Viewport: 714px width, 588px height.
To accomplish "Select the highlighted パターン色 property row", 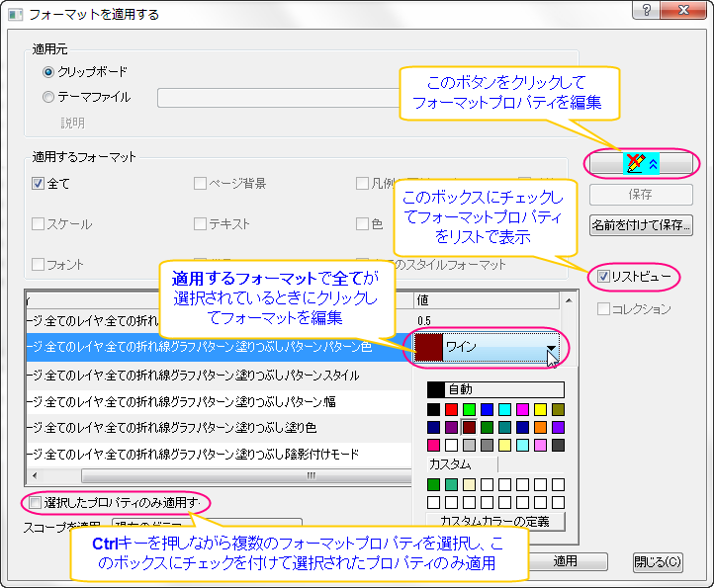I will point(219,348).
